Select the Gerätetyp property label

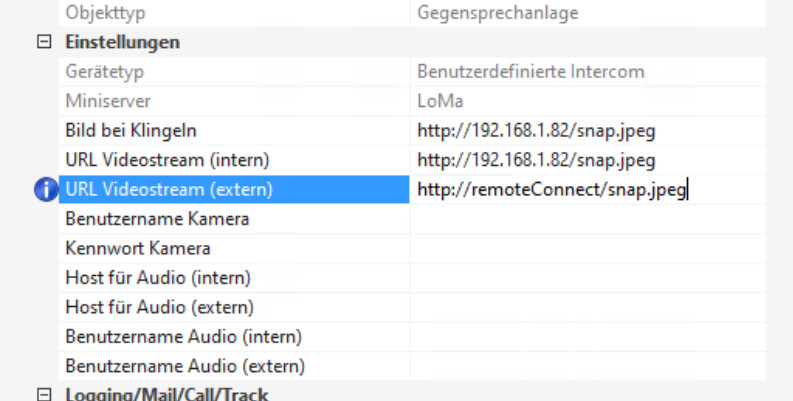(102, 72)
